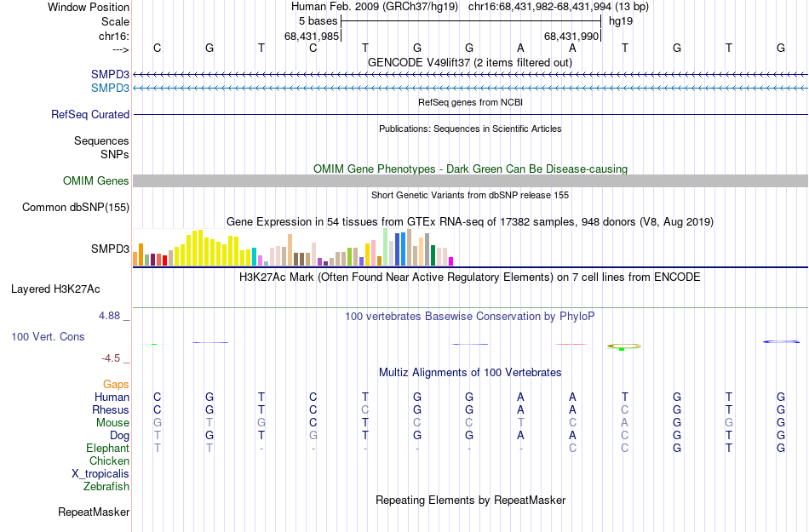
Task: Click the Common dbSNP(155) track label
Action: coord(75,207)
